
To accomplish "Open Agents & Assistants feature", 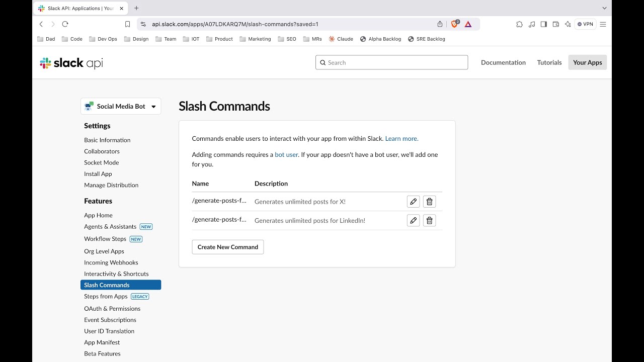I will (110, 226).
